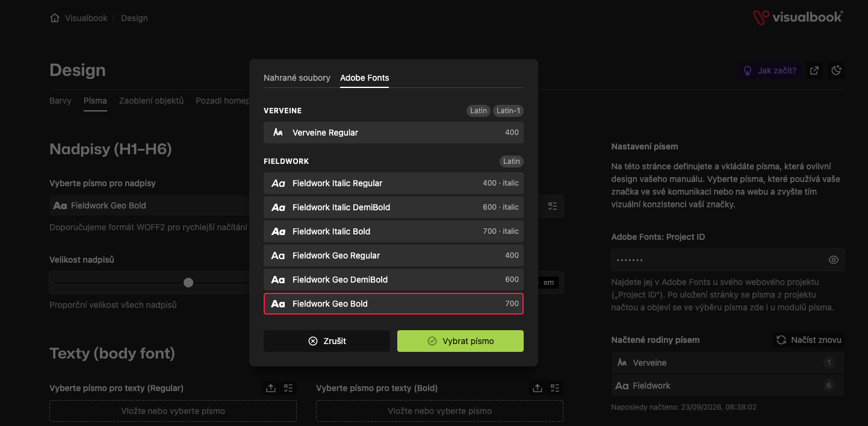Pick Fieldwork Geo Regular font

[394, 255]
